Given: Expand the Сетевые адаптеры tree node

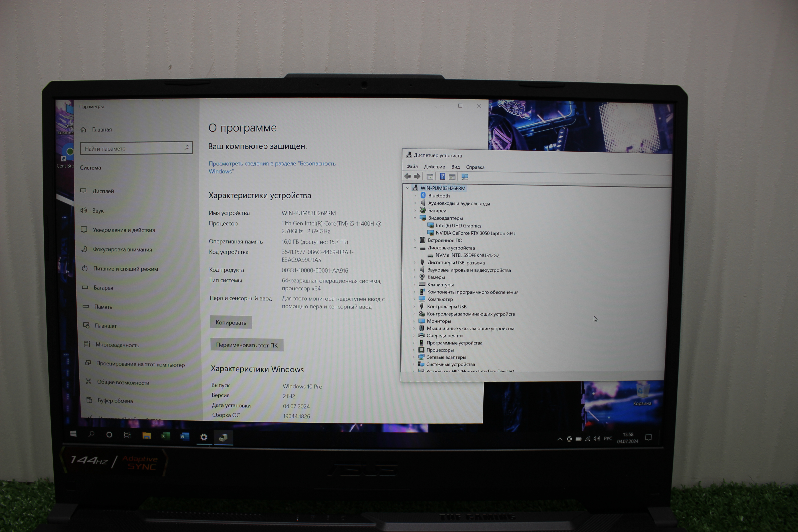Looking at the screenshot, I should [x=414, y=357].
